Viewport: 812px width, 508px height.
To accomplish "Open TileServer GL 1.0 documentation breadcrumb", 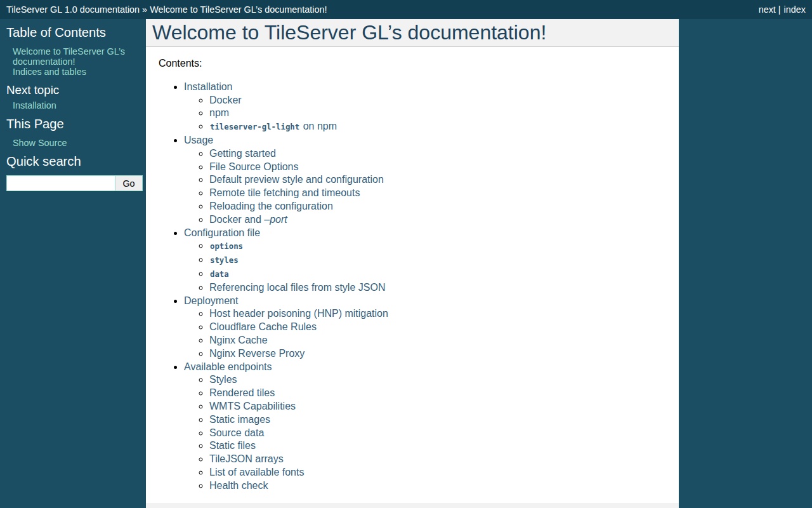I will point(73,10).
